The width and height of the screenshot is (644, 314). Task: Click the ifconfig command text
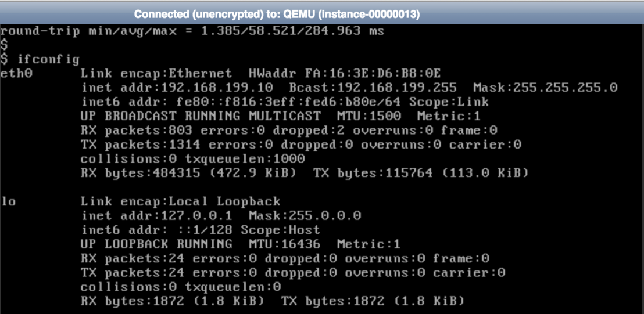click(x=48, y=59)
